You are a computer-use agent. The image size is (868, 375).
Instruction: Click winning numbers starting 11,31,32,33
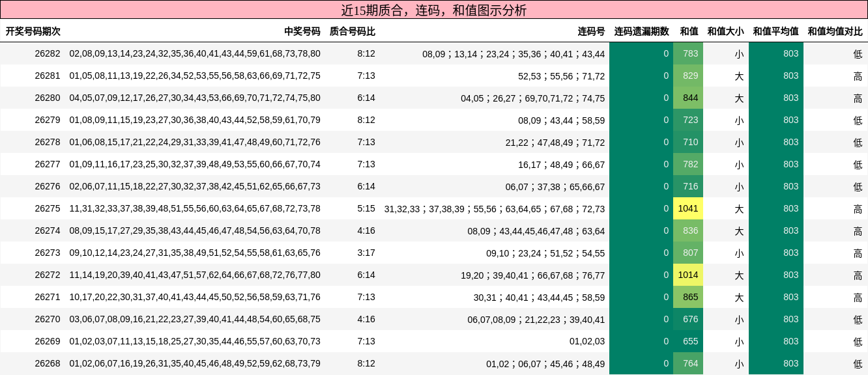(195, 208)
